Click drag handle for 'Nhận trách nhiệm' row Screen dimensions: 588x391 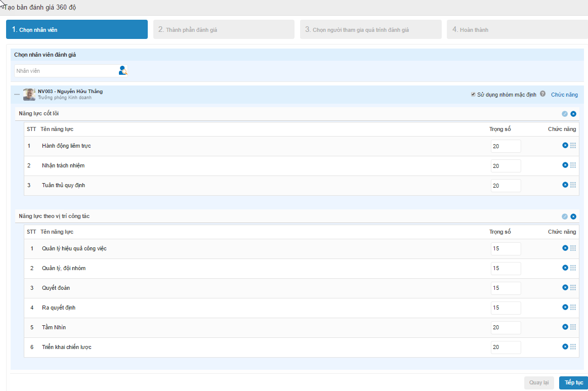(x=573, y=165)
